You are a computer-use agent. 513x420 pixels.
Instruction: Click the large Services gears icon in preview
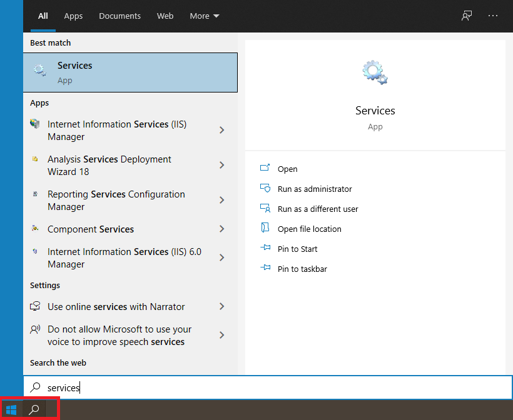coord(375,72)
